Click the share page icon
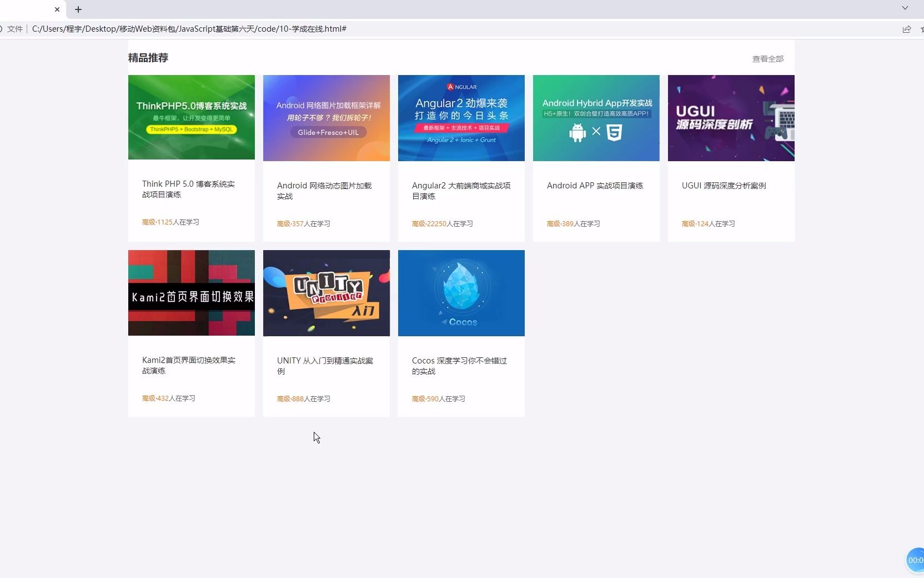The height and width of the screenshot is (578, 924). pyautogui.click(x=907, y=29)
